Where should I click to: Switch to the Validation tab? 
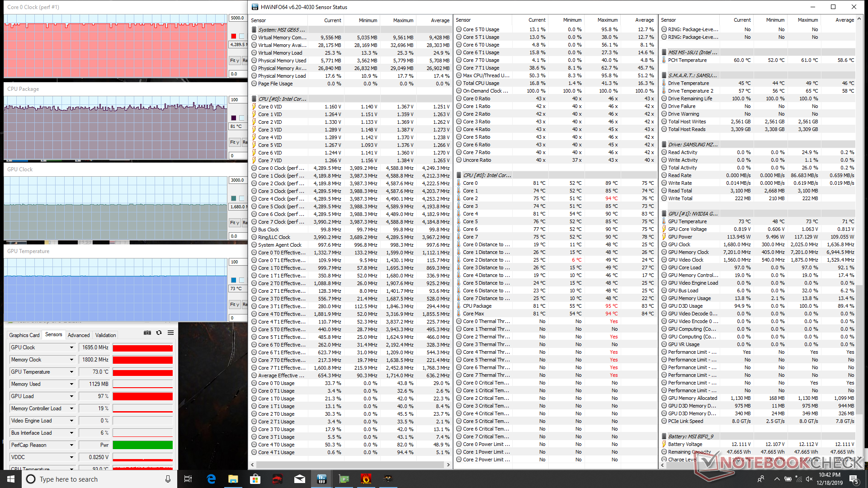point(105,335)
